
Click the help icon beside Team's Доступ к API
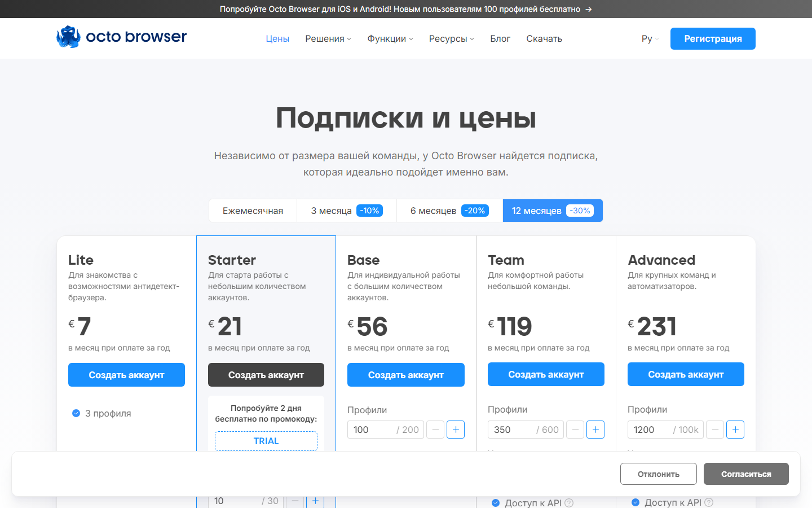click(569, 503)
